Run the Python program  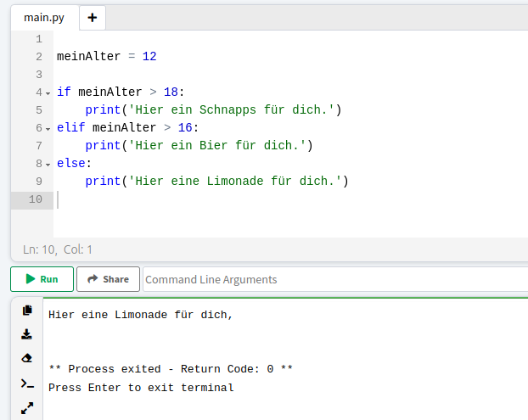pyautogui.click(x=42, y=279)
